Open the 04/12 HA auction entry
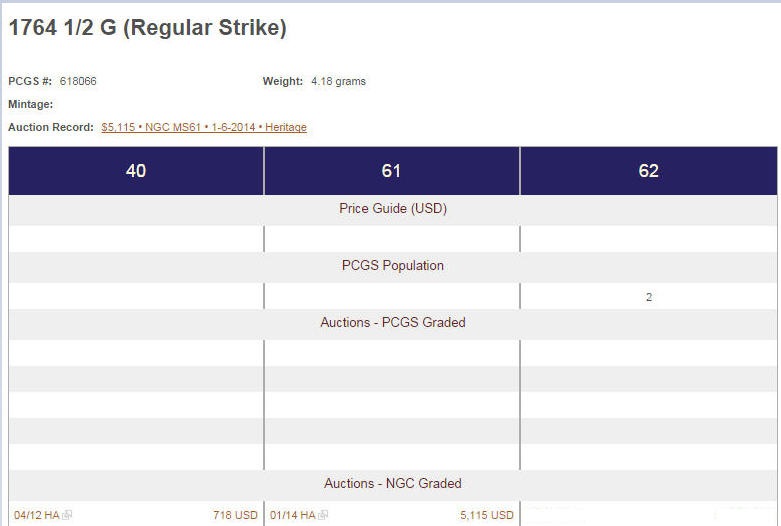Viewport: 781px width, 526px height. click(36, 515)
